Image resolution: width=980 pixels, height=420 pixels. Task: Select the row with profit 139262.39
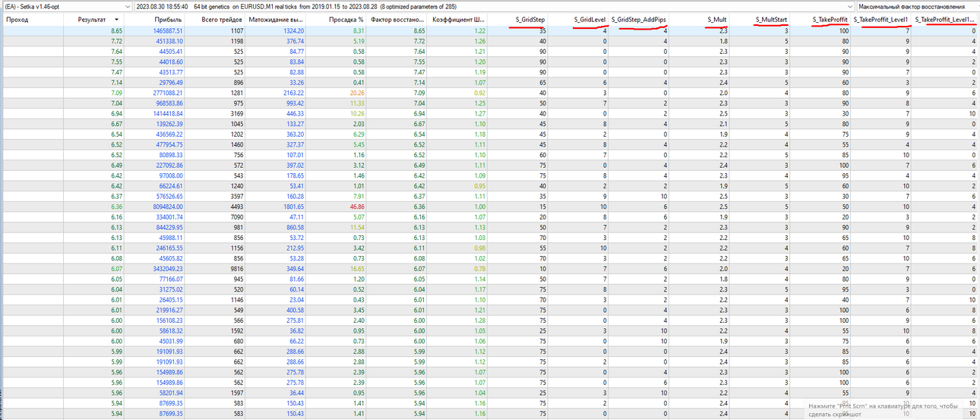(x=490, y=123)
